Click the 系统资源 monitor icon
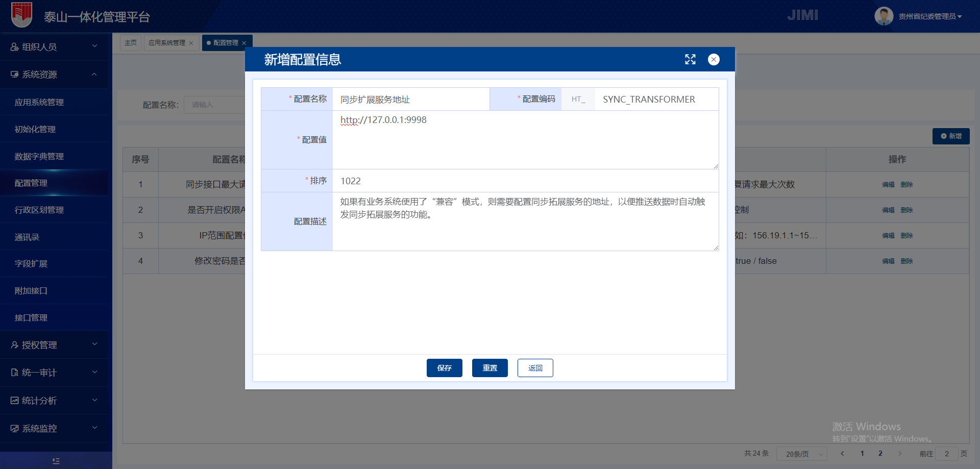 coord(14,75)
